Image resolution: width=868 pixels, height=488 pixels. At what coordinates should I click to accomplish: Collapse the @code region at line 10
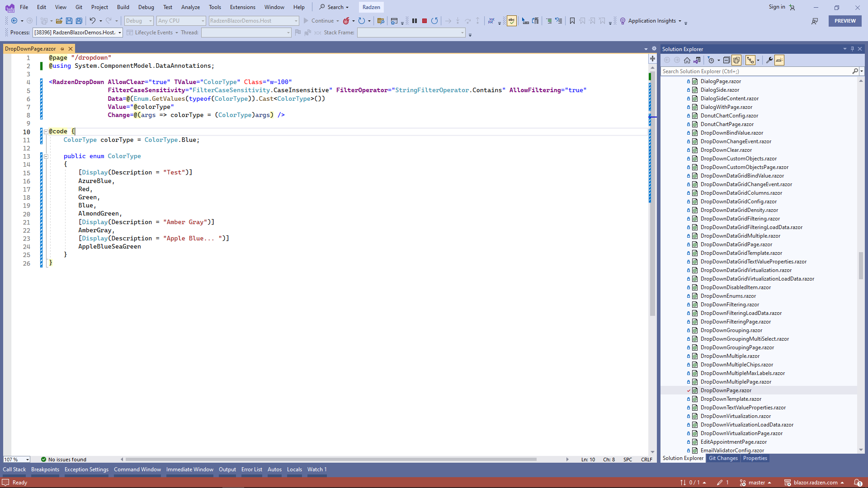[x=46, y=131]
